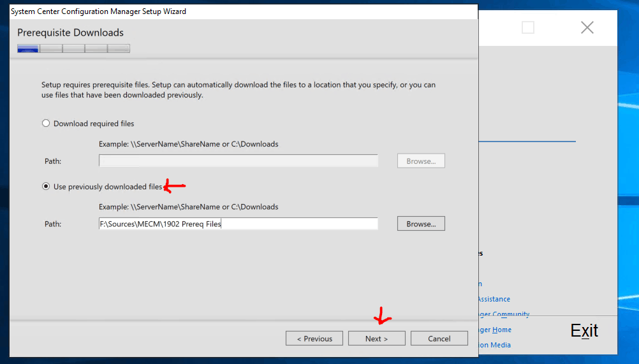Click the Example text under previously downloaded files
639x364 pixels.
click(x=188, y=207)
